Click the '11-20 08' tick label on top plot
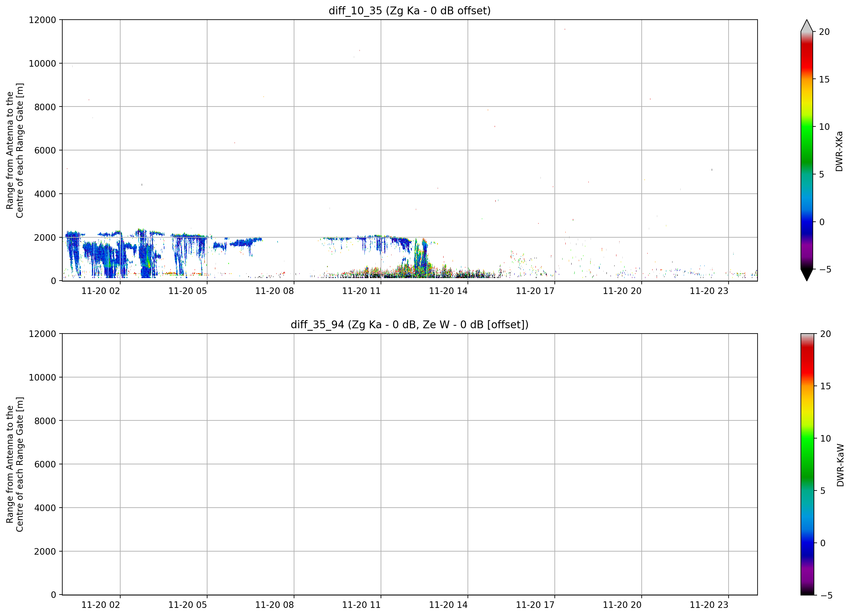851x616 pixels. 275,291
